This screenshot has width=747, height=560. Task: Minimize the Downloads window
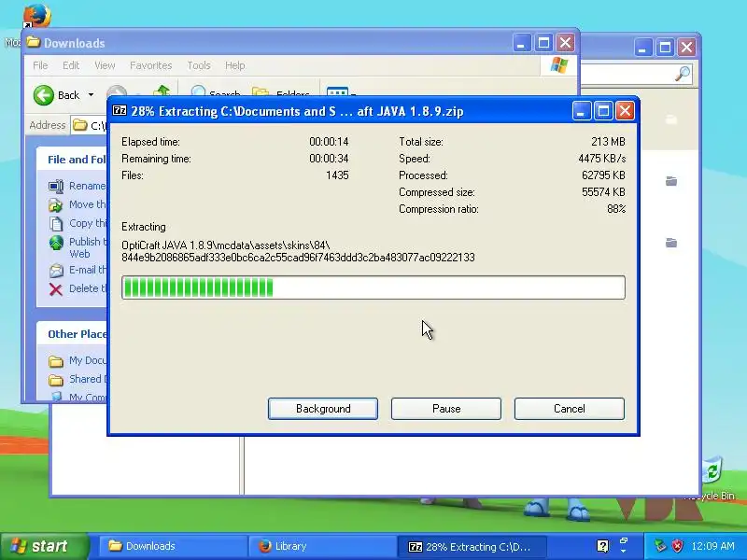pyautogui.click(x=522, y=43)
